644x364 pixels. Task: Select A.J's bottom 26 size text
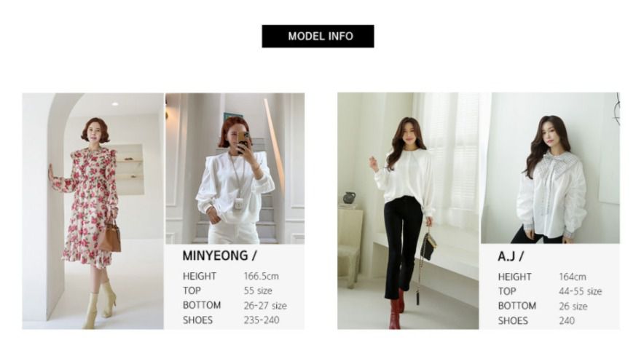[573, 306]
